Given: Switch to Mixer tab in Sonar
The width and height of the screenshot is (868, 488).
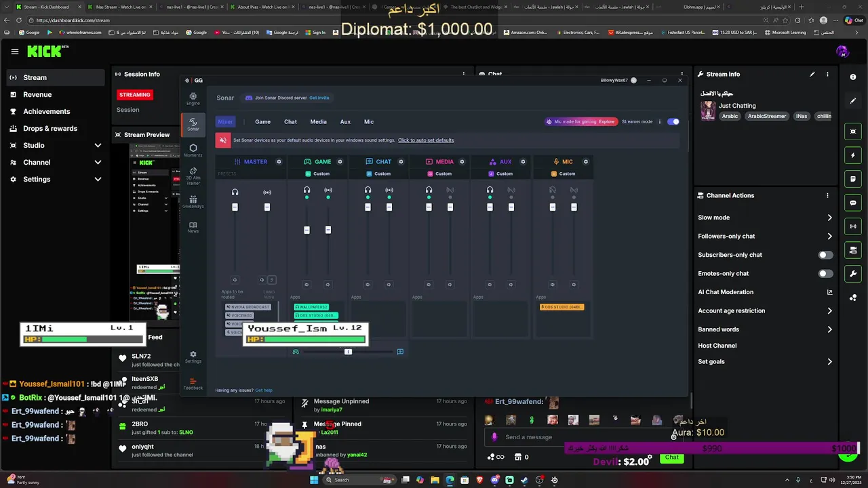Looking at the screenshot, I should point(225,122).
